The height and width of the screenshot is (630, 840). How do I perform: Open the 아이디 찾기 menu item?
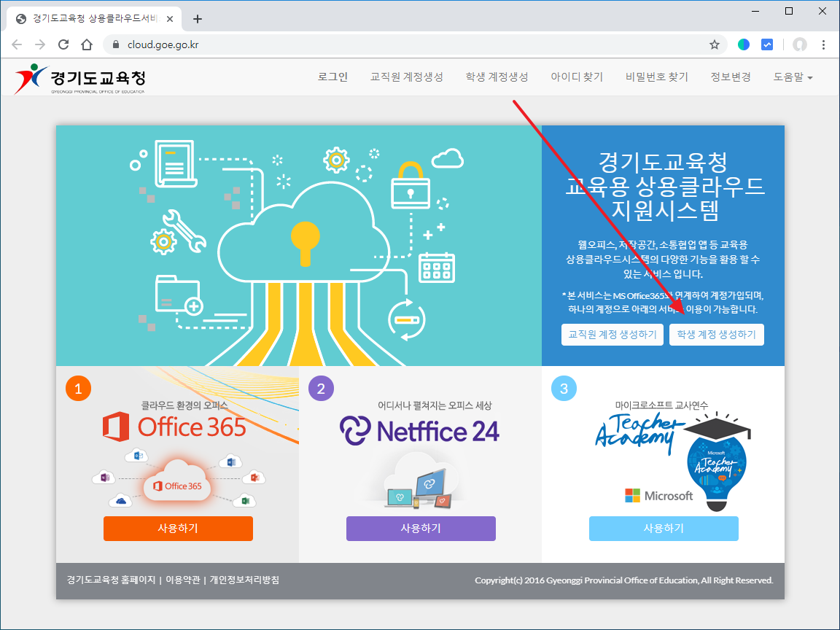click(577, 77)
